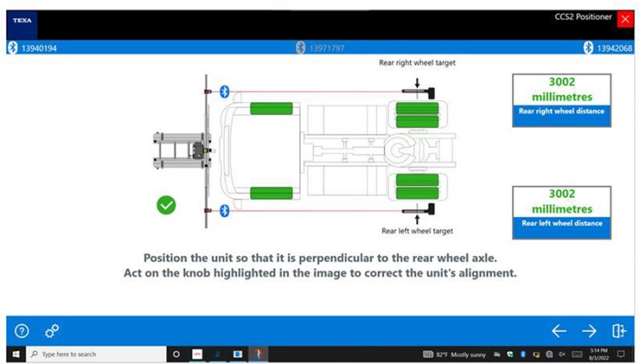Screen dimensions: 640x364
Task: Select Bluetooth device 13940194
Action: (33, 48)
